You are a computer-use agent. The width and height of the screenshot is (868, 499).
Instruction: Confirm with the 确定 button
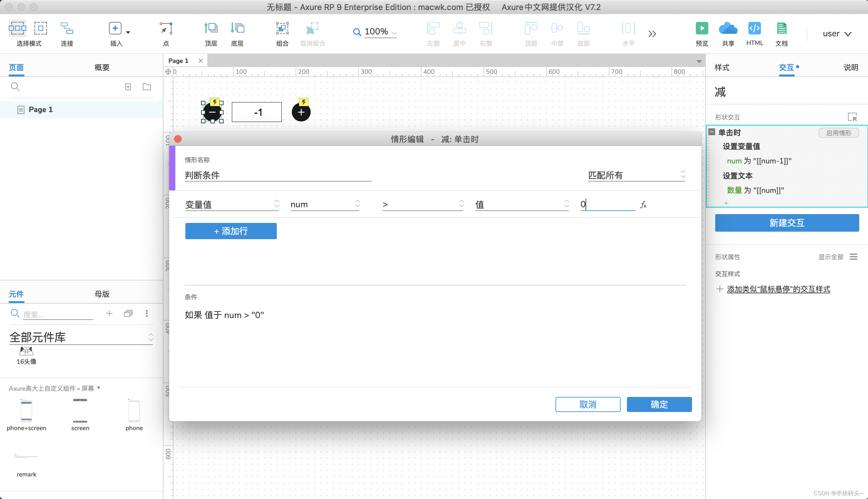[659, 404]
